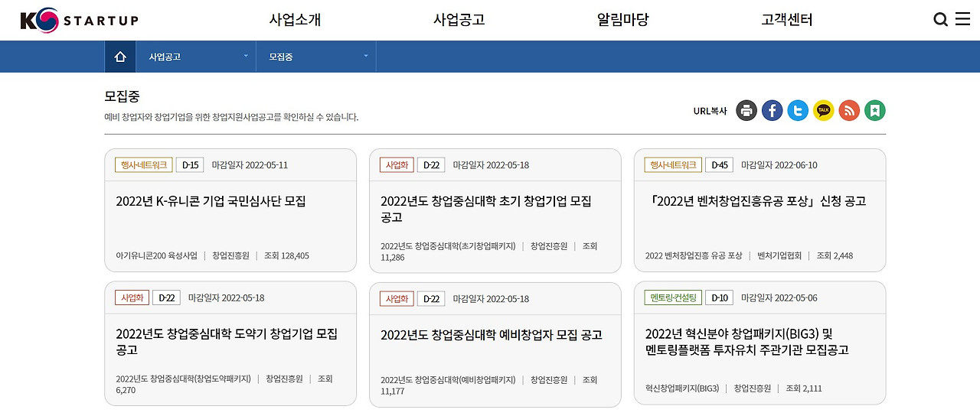This screenshot has width=980, height=416.
Task: Click the 모집중 page heading
Action: click(x=122, y=96)
